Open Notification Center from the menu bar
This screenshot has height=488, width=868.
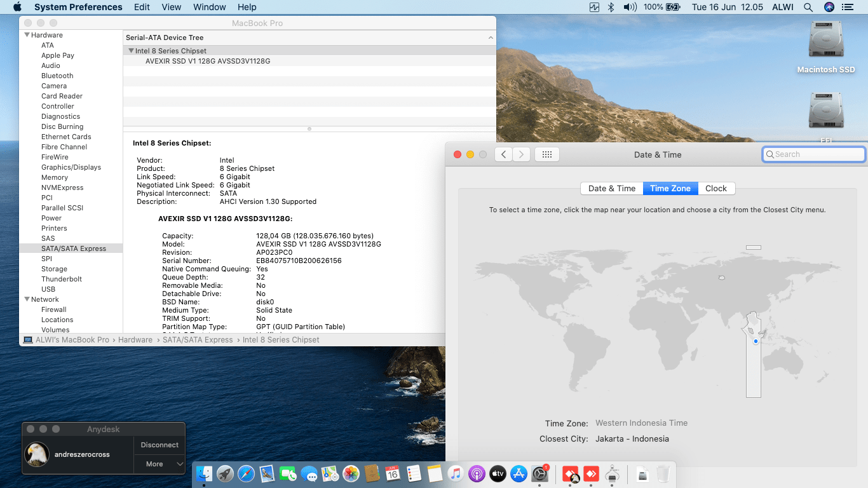(847, 7)
